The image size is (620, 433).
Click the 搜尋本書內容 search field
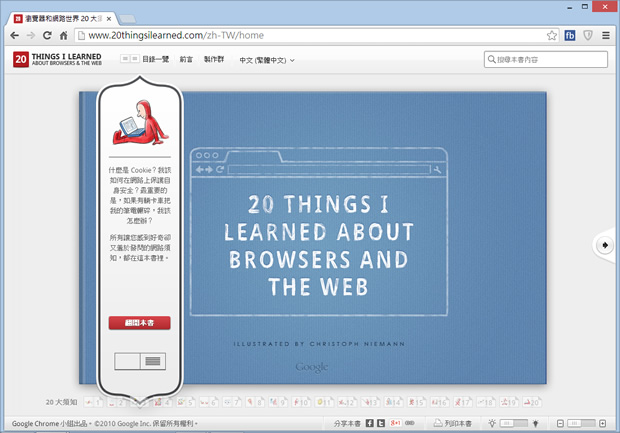coord(547,60)
